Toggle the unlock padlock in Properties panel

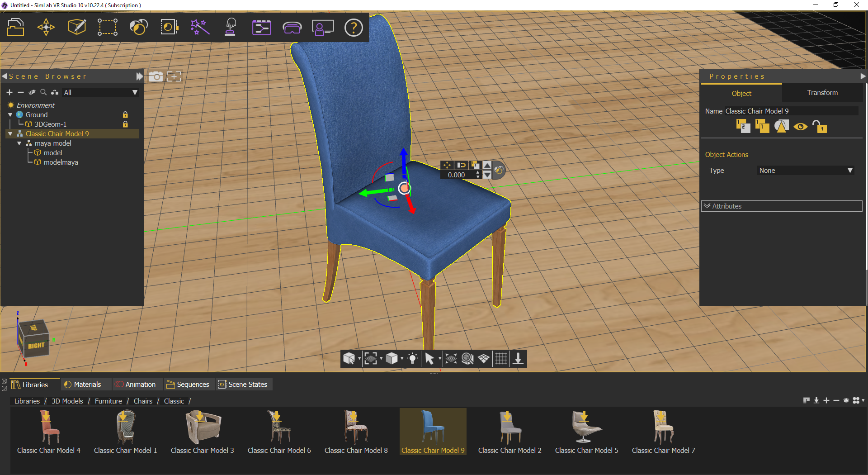820,126
